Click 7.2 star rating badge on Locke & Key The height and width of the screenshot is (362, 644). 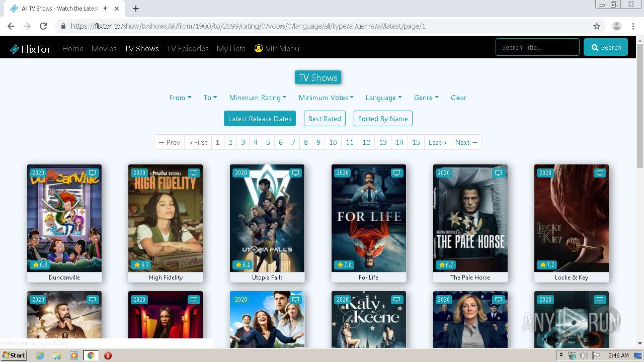point(547,265)
